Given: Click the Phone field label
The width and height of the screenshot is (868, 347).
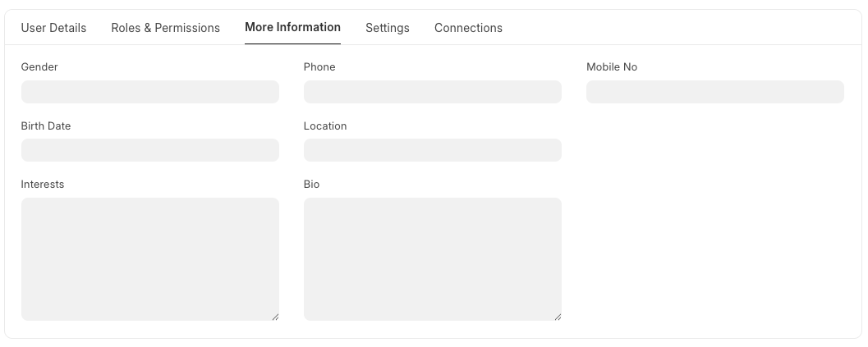Looking at the screenshot, I should point(319,67).
